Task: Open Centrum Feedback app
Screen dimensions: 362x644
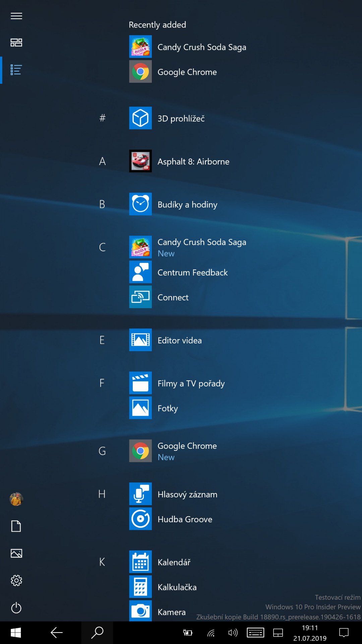Action: click(179, 272)
